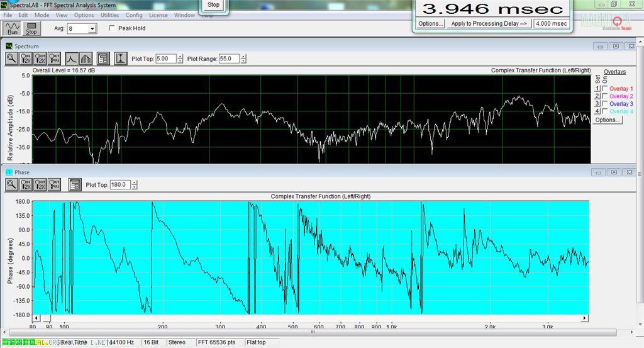Screen dimensions: 644x348
Task: Click the Spectrum window title icon
Action: pyautogui.click(x=9, y=46)
